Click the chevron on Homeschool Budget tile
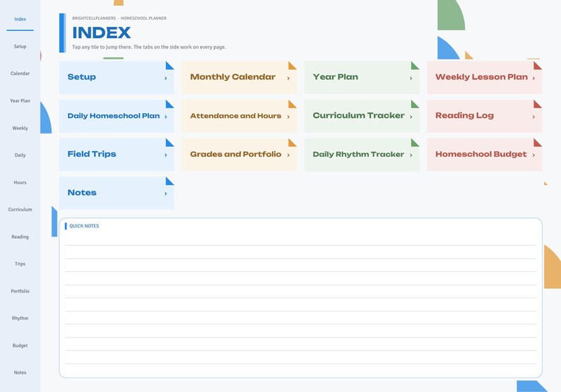Image resolution: width=561 pixels, height=392 pixels. pyautogui.click(x=533, y=155)
